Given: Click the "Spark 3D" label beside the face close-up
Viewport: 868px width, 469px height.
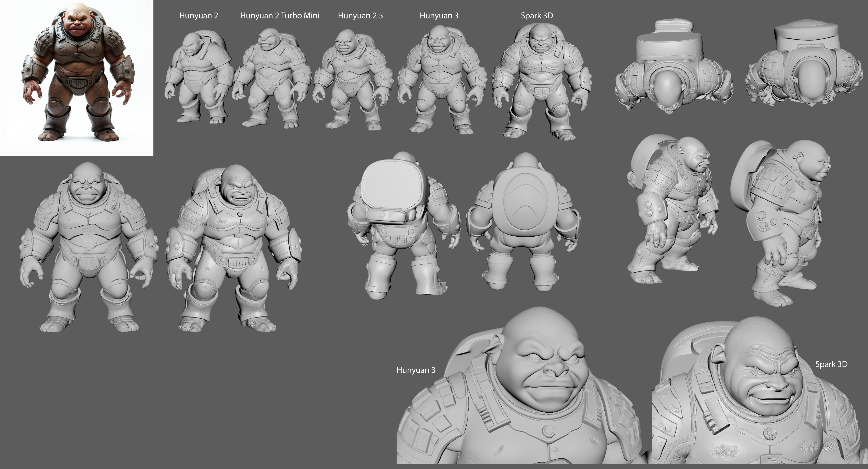Looking at the screenshot, I should pyautogui.click(x=831, y=364).
